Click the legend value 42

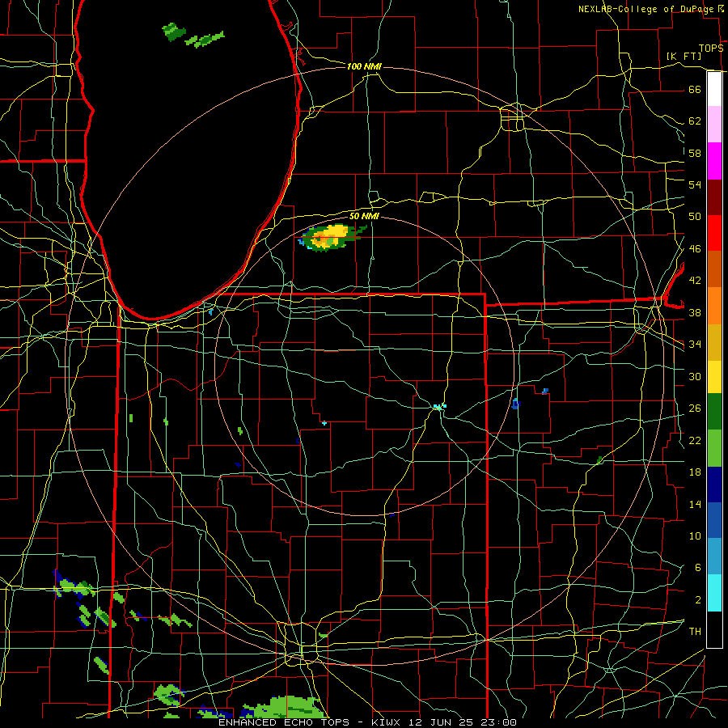click(x=695, y=281)
